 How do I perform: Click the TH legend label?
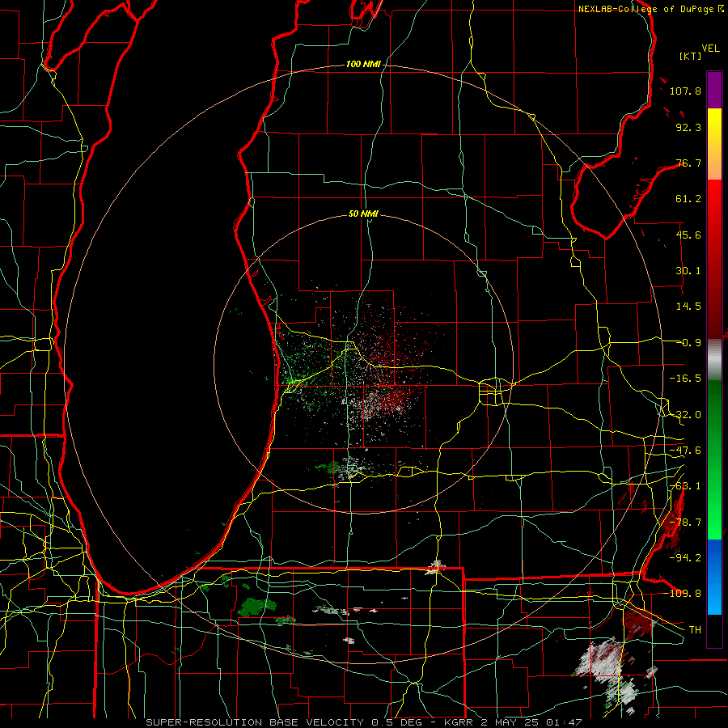[695, 630]
